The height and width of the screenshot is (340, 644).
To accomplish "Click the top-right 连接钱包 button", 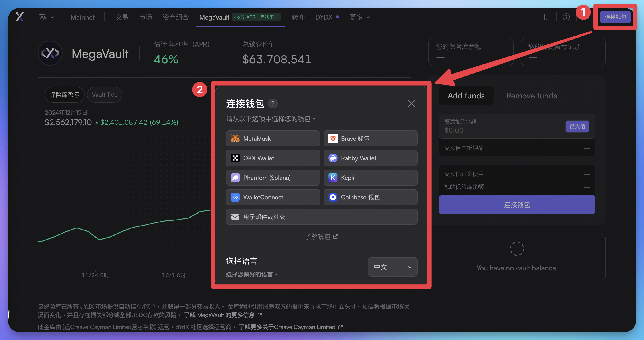I will (615, 17).
